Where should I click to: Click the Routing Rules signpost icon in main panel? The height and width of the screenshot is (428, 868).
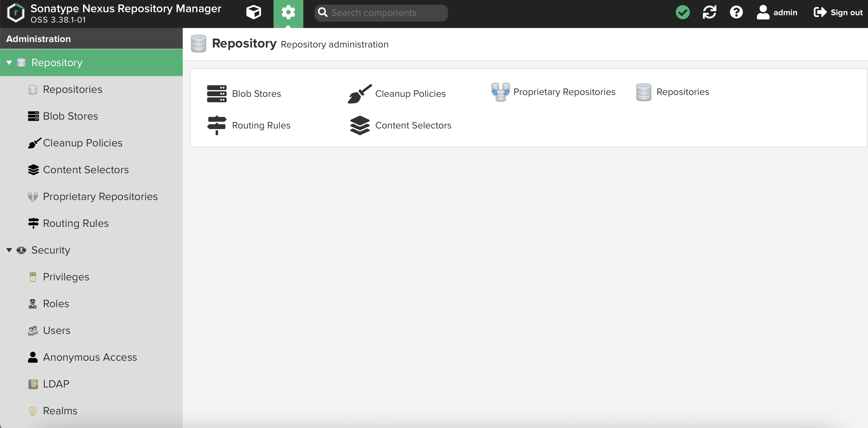pos(217,125)
